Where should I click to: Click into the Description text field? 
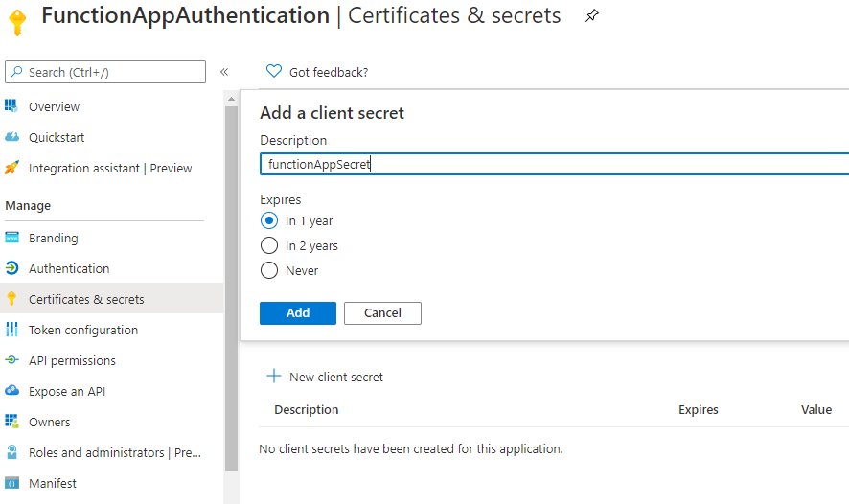pyautogui.click(x=555, y=164)
